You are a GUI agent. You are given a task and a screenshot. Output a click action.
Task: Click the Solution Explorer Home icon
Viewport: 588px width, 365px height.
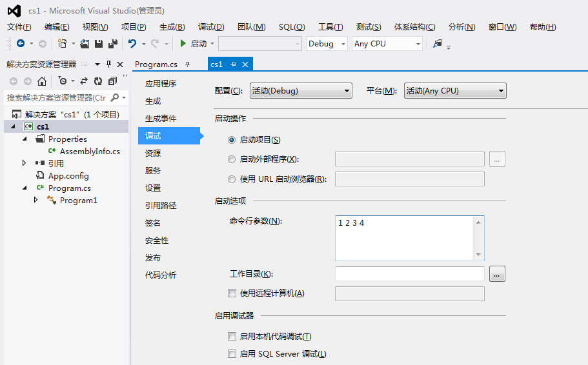click(x=42, y=81)
